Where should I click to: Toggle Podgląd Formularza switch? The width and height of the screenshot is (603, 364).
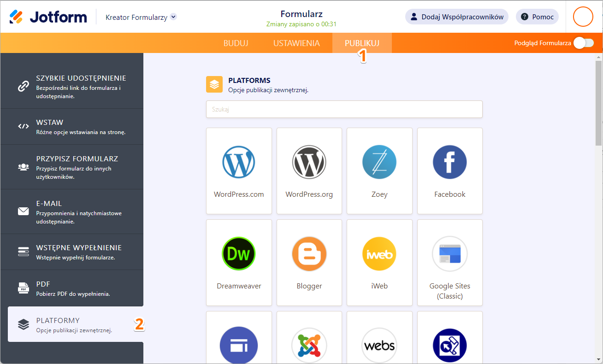coord(583,43)
